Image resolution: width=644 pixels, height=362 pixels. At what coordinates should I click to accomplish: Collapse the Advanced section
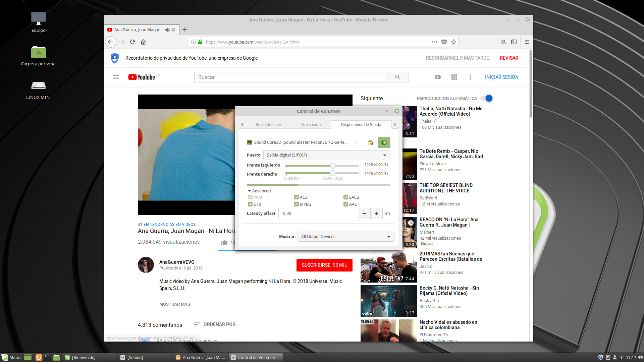tap(259, 191)
